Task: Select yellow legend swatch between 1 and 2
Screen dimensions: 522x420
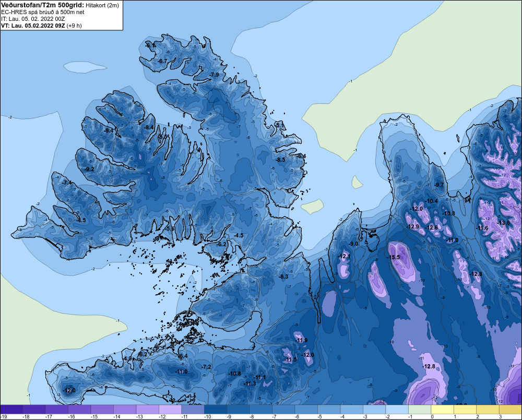Action: click(x=465, y=410)
